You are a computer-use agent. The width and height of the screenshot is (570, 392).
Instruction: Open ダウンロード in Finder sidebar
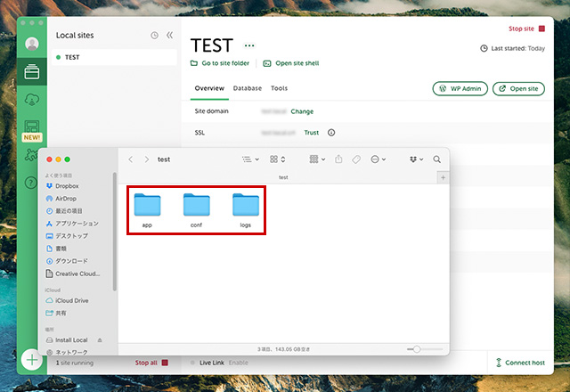(x=68, y=261)
